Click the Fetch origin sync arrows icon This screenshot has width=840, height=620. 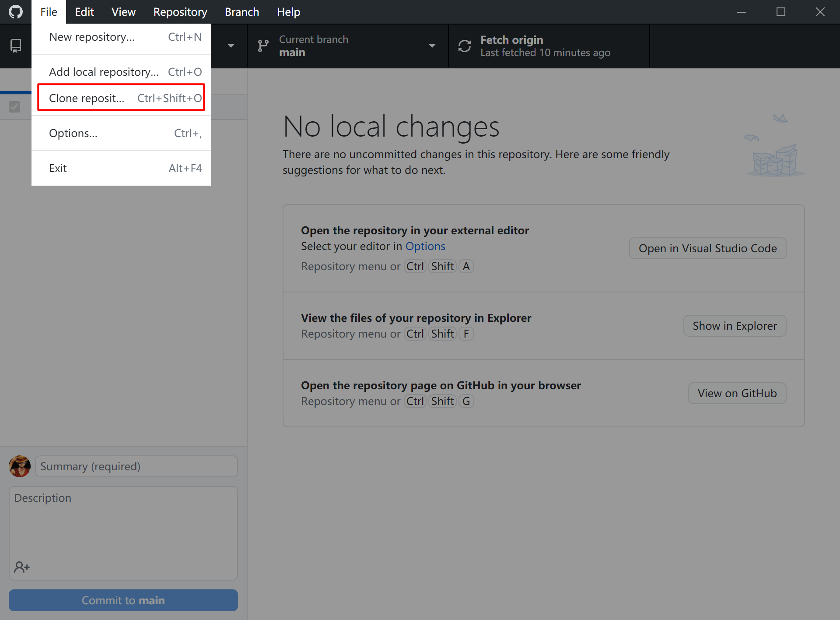[x=464, y=46]
